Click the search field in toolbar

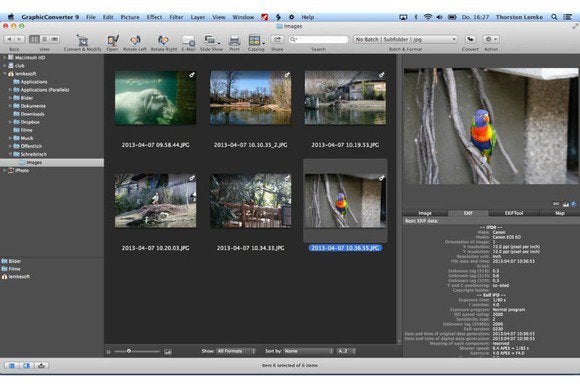(x=318, y=39)
